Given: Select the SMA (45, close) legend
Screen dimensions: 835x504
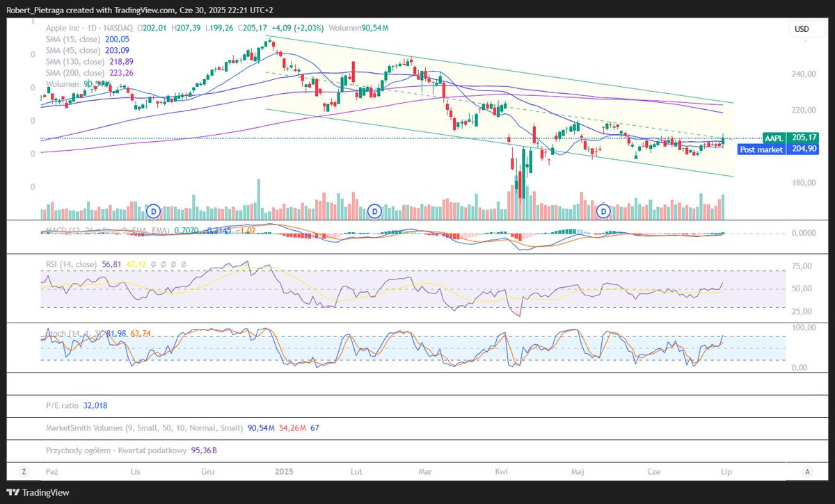Looking at the screenshot, I should 88,51.
